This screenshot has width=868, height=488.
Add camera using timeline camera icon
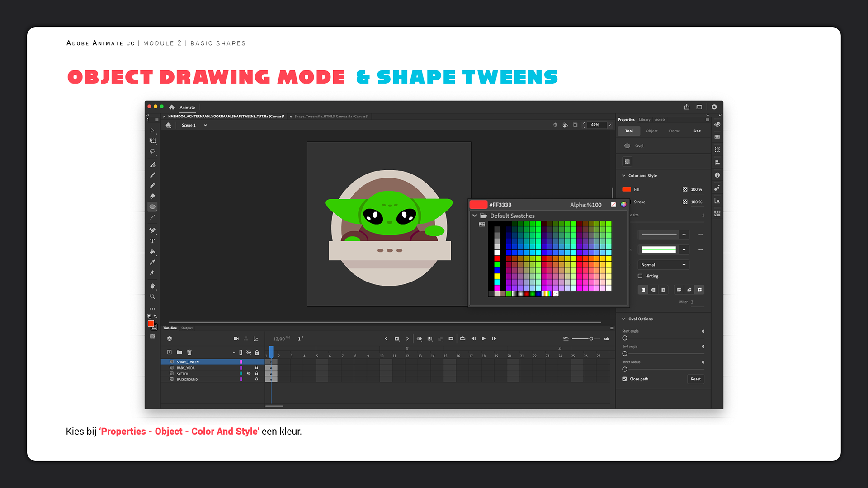click(x=236, y=338)
